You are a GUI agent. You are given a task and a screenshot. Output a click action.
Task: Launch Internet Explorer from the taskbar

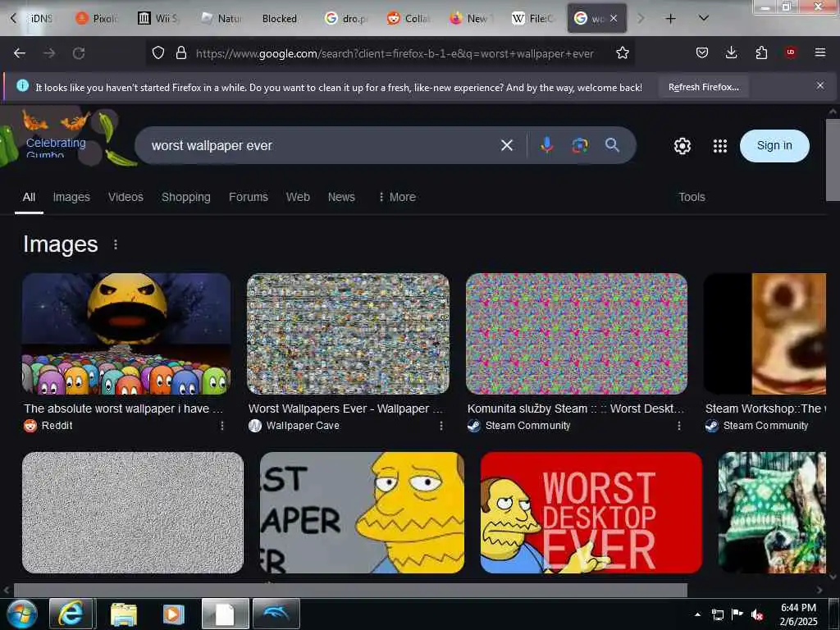click(x=72, y=614)
